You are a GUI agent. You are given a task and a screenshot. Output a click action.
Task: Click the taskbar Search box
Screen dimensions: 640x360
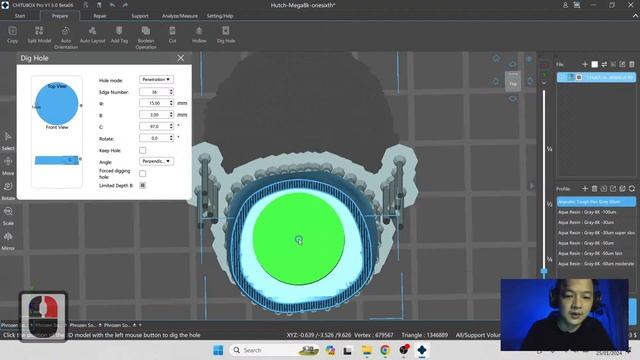[275, 350]
